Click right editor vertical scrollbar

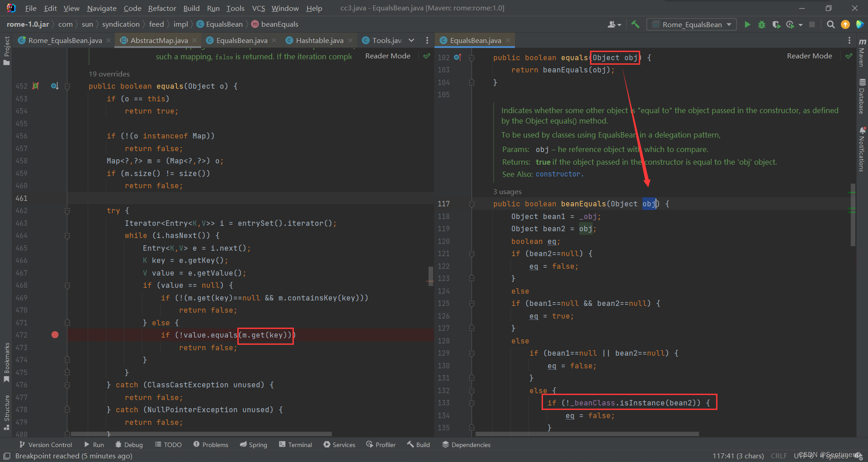pyautogui.click(x=853, y=214)
